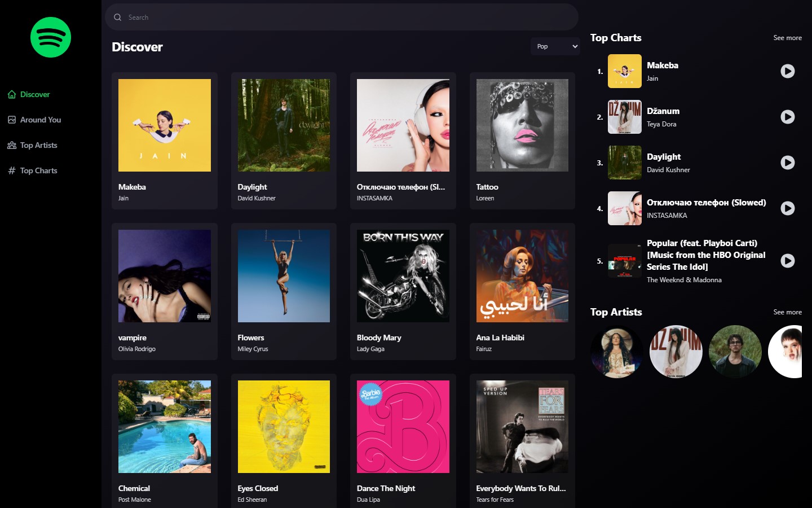812x508 pixels.
Task: Click Loreen artist name under Tattoo
Action: pos(485,198)
